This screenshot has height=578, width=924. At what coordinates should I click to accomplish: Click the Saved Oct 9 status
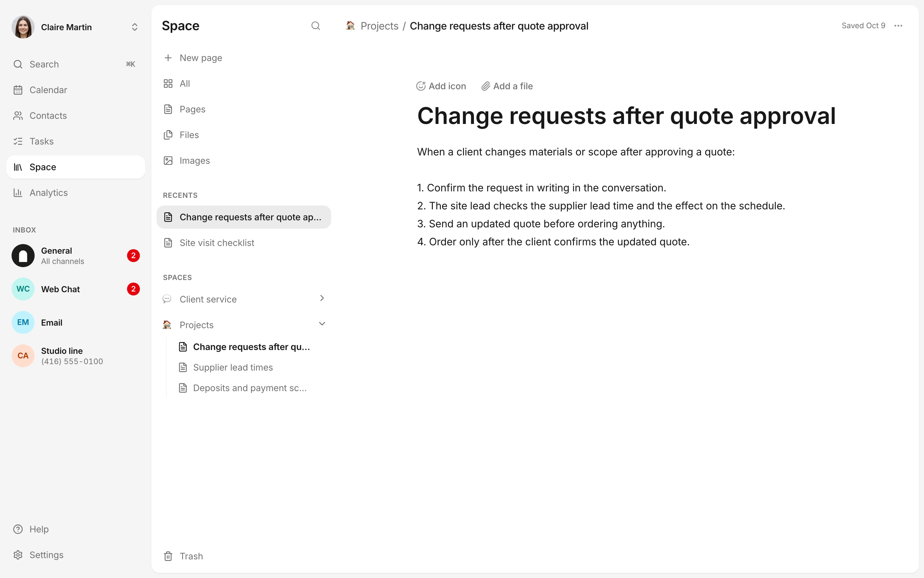863,26
